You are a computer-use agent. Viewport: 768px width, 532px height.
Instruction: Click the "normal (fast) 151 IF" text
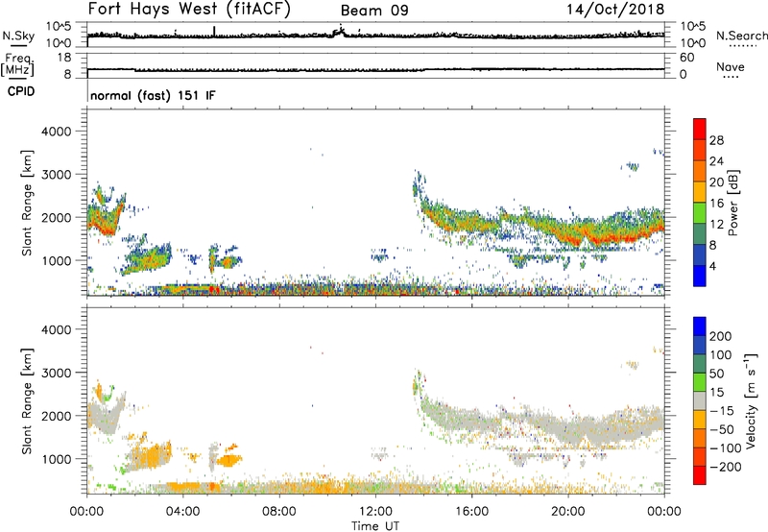(153, 95)
